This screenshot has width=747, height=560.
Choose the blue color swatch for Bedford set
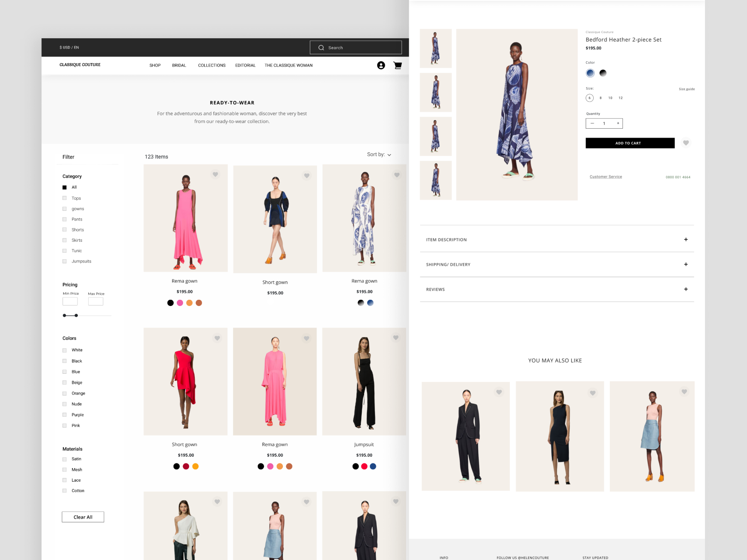(x=590, y=73)
